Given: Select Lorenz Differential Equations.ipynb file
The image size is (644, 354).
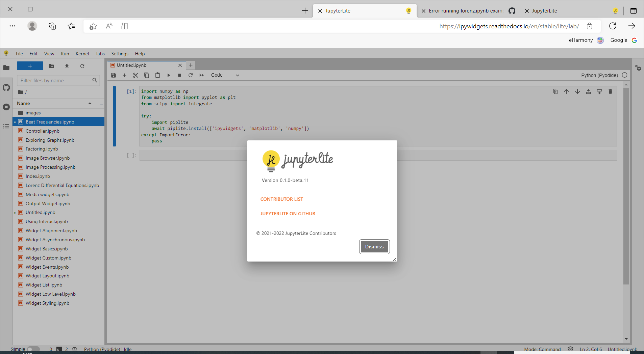Looking at the screenshot, I should click(58, 185).
